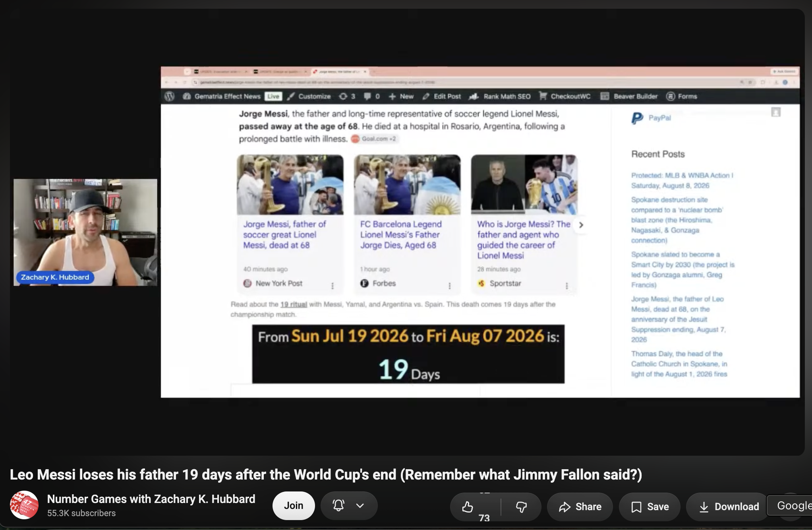Click the Live badge in admin bar
This screenshot has width=812, height=530.
273,96
